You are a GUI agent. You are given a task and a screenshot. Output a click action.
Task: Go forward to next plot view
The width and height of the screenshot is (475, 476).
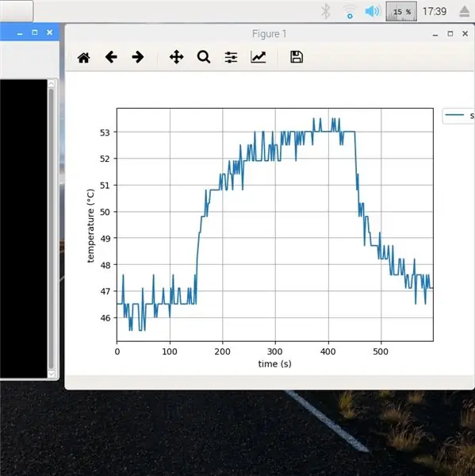[138, 57]
